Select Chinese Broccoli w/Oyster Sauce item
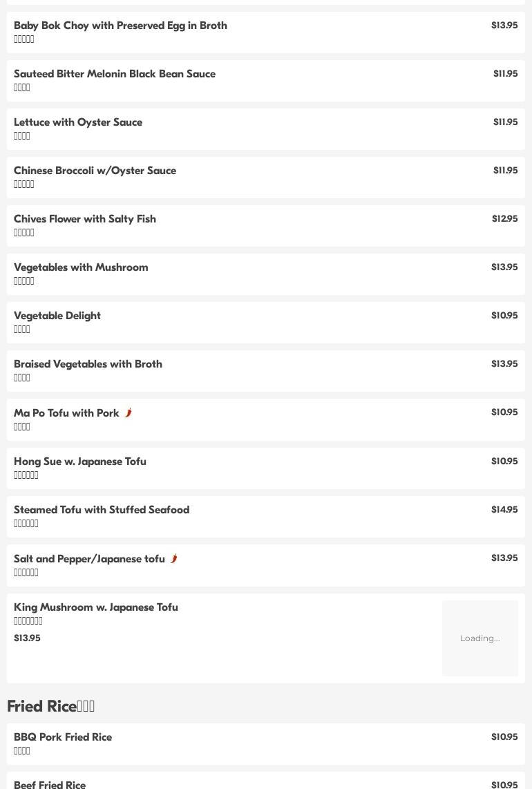 [x=95, y=171]
